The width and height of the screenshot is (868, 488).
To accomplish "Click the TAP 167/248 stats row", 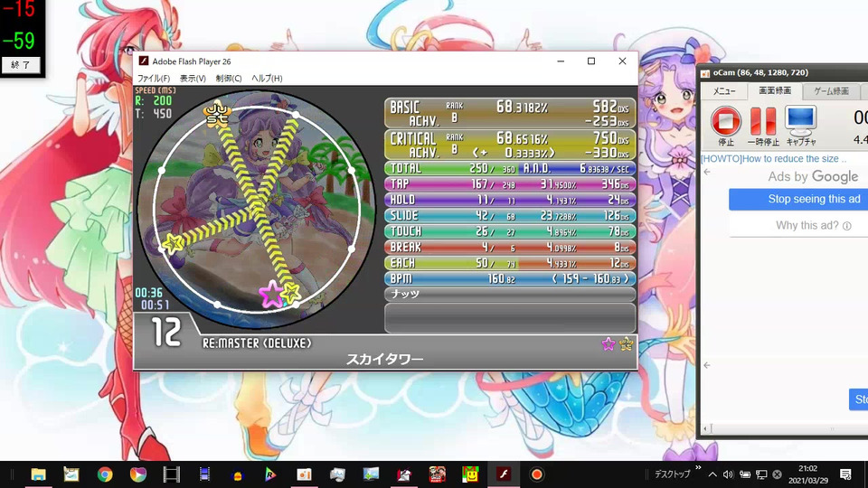I will coord(510,183).
